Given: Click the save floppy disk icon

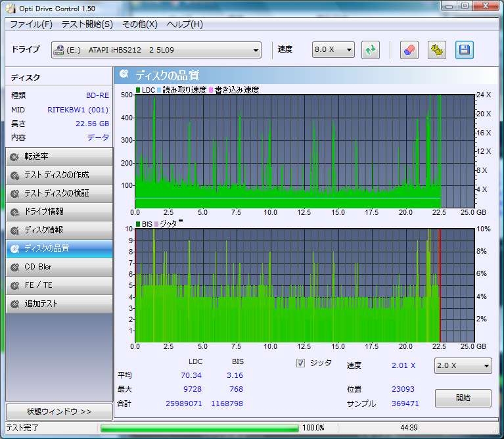Looking at the screenshot, I should click(465, 50).
